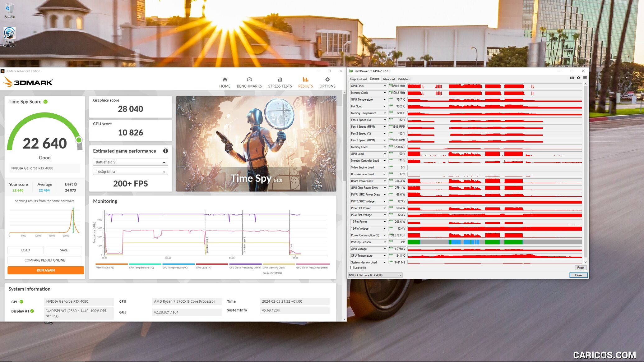
Task: Open the GPU-Z hamburger menu
Action: (x=585, y=78)
